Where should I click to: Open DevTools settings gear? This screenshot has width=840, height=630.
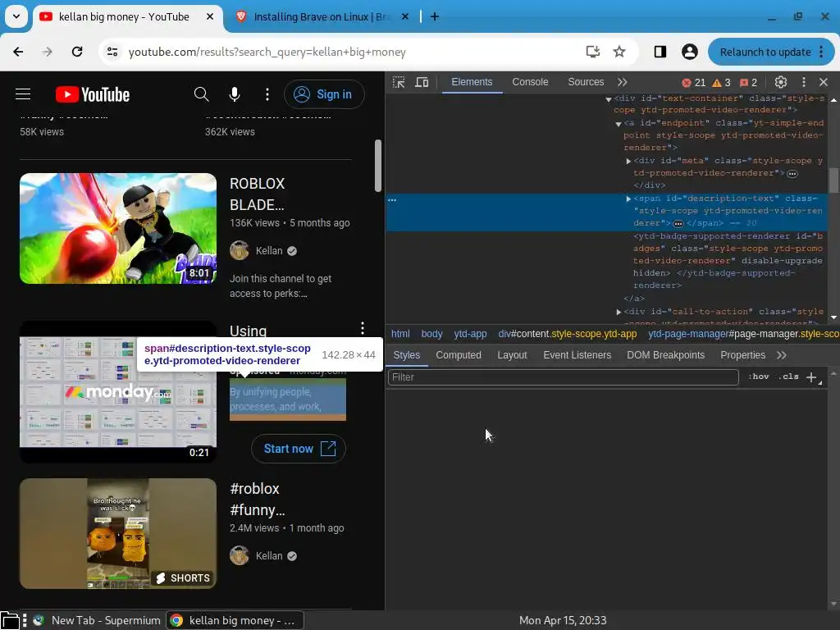[781, 82]
